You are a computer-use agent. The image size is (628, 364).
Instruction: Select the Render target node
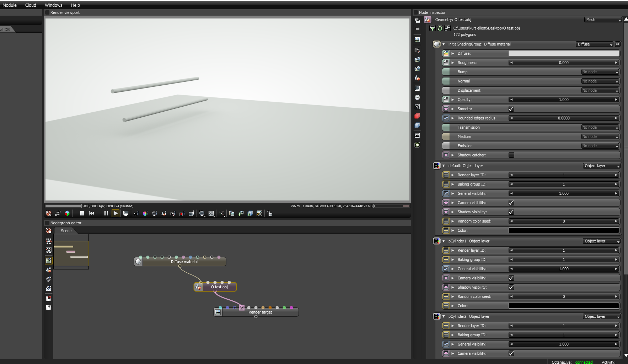point(256,312)
